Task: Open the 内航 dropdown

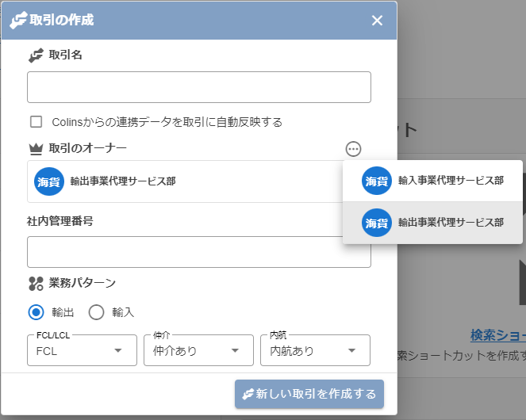Action: (x=314, y=350)
